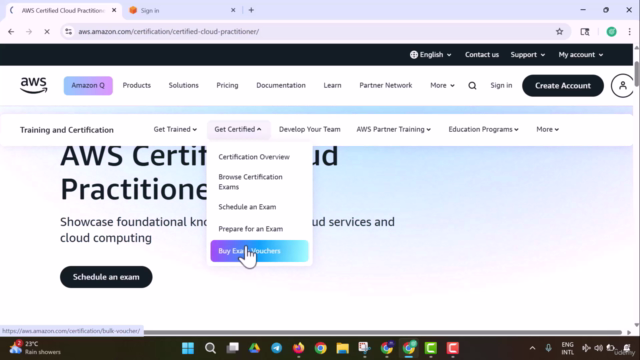Close the AWS Certified Cloud Practitioner tab
Image resolution: width=640 pixels, height=360 pixels.
click(x=114, y=10)
